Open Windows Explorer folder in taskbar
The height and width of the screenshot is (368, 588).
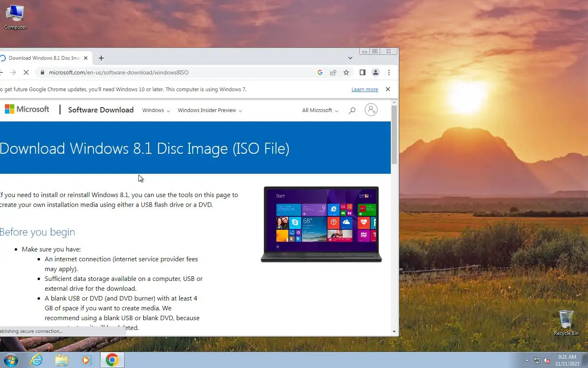(x=62, y=360)
